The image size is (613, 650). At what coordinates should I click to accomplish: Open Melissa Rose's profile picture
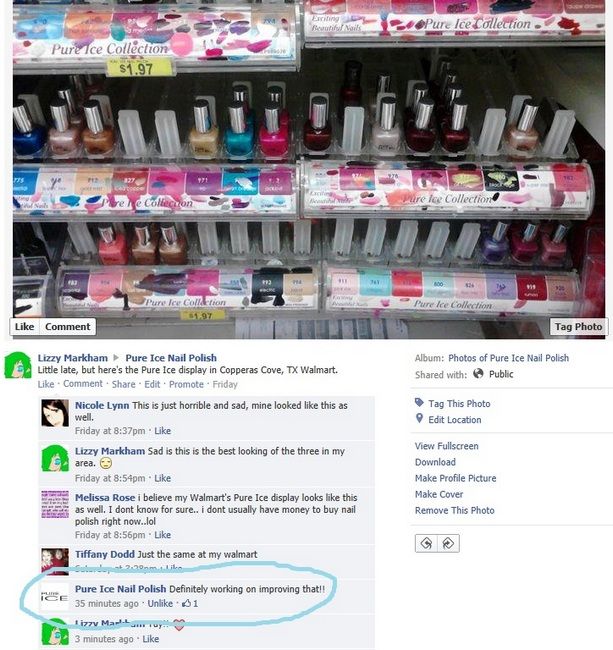[x=55, y=504]
